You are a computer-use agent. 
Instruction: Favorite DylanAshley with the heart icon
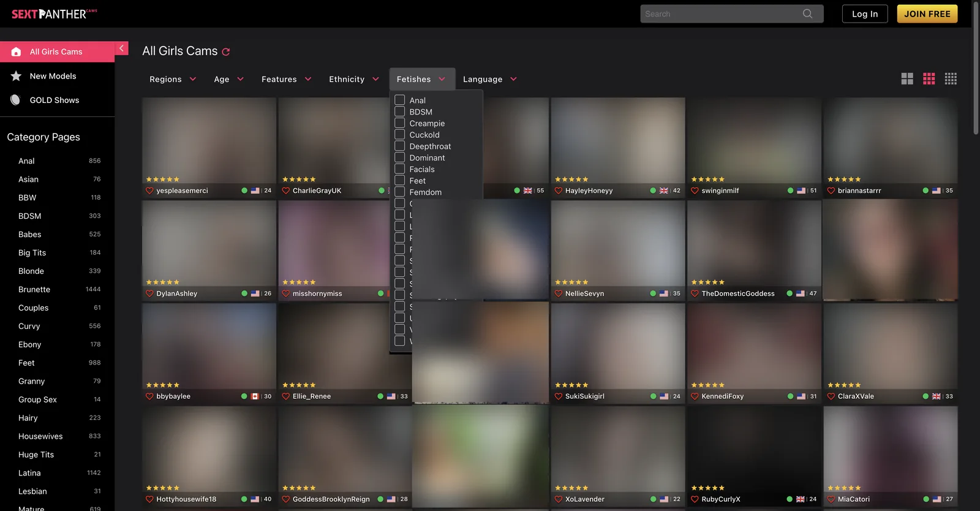(x=149, y=293)
